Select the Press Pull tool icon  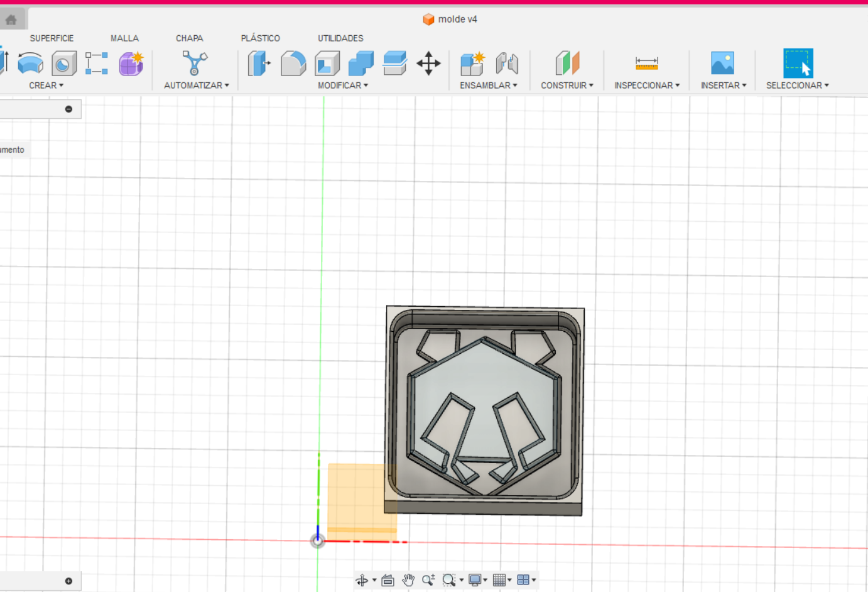click(x=259, y=63)
